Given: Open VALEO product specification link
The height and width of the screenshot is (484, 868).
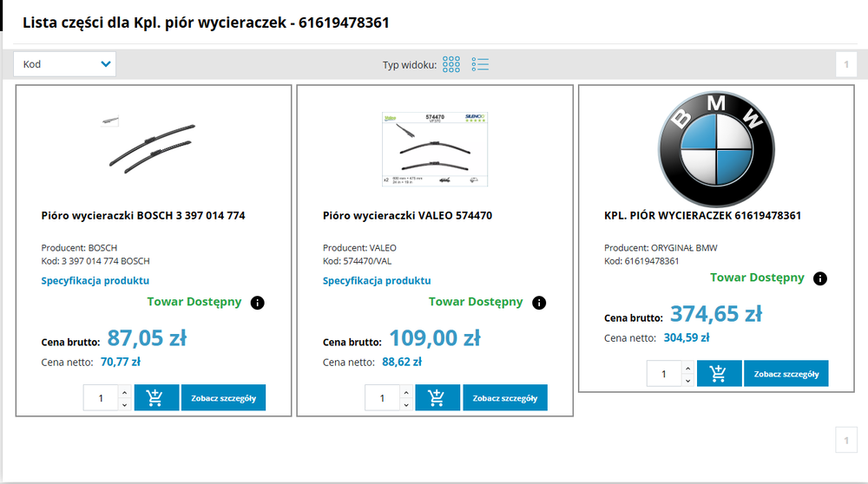Looking at the screenshot, I should coord(377,280).
